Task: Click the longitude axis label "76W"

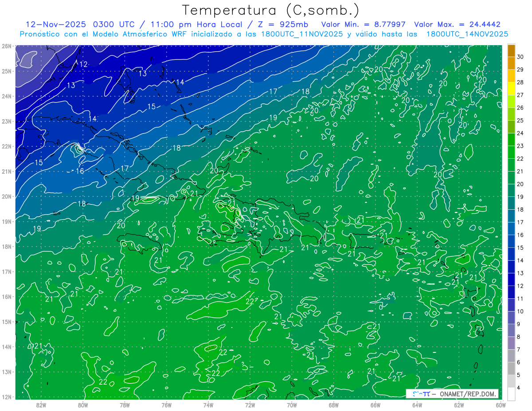Action: [166, 405]
